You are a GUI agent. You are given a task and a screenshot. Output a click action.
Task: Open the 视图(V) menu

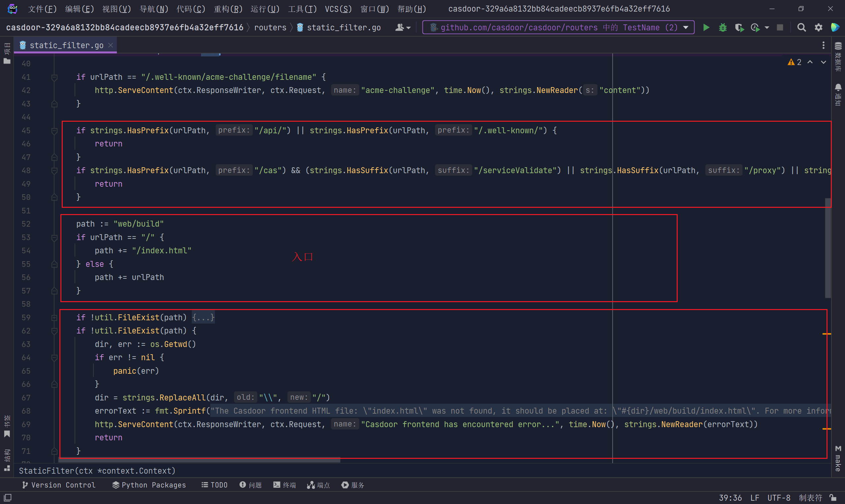[x=117, y=9]
